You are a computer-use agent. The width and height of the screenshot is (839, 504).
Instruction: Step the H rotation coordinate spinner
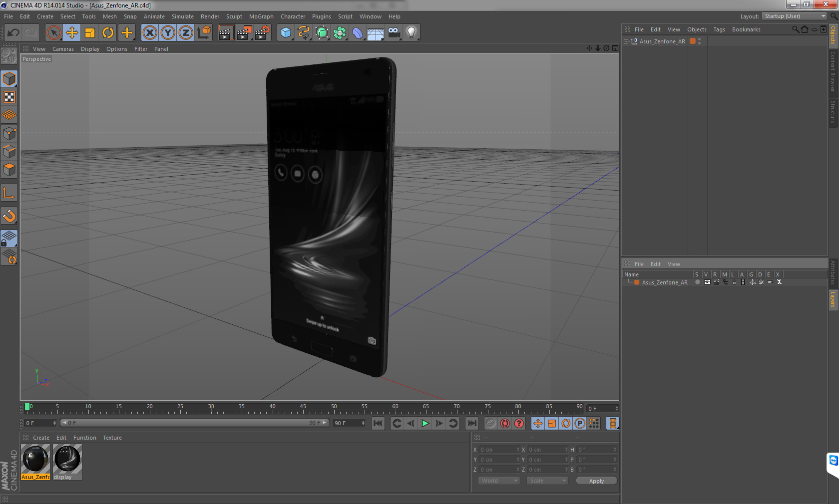(x=615, y=450)
